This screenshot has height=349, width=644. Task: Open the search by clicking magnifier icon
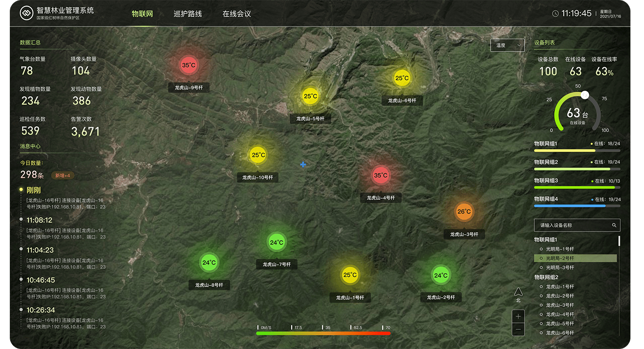coord(614,225)
